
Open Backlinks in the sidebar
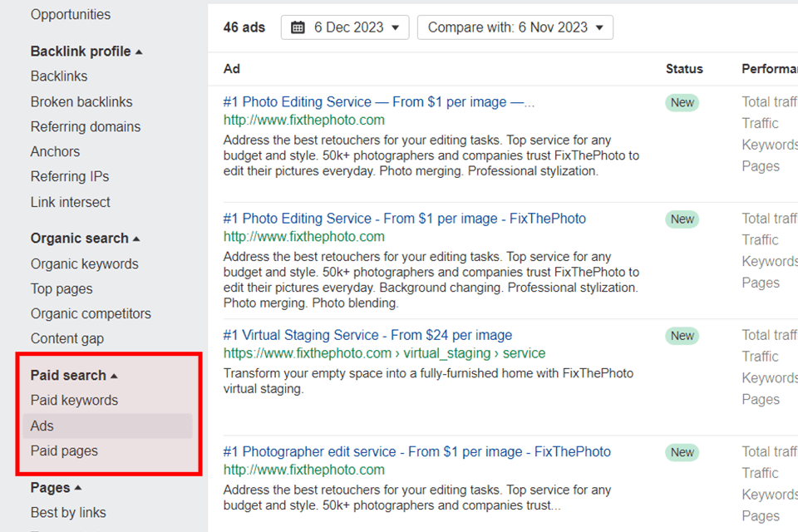tap(59, 76)
